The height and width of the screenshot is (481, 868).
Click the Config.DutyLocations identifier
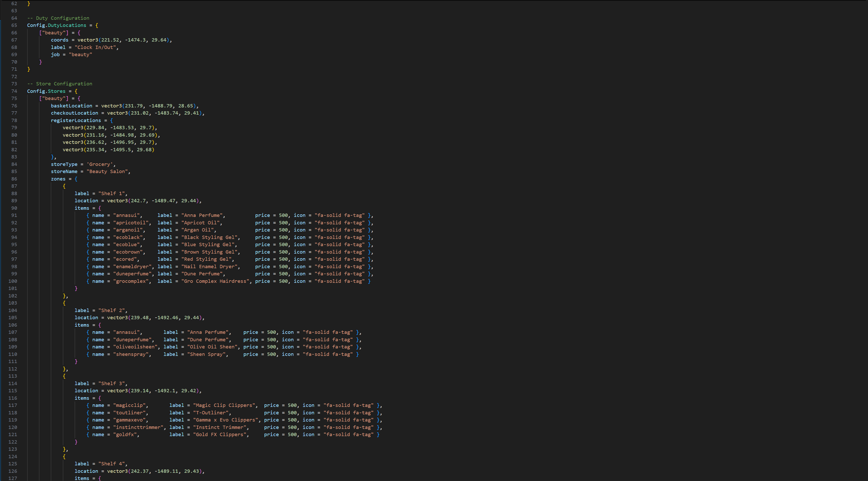57,25
